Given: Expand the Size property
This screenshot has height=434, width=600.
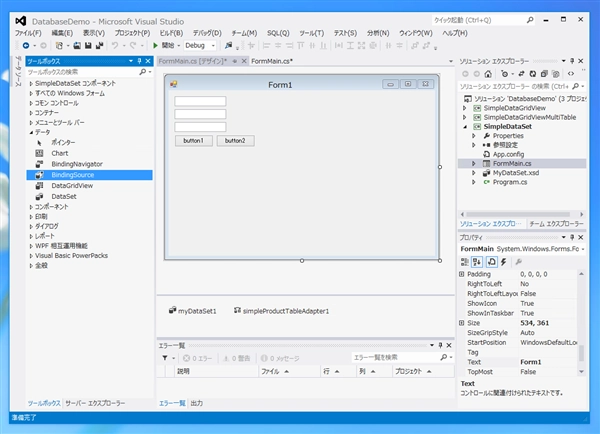Looking at the screenshot, I should click(461, 323).
